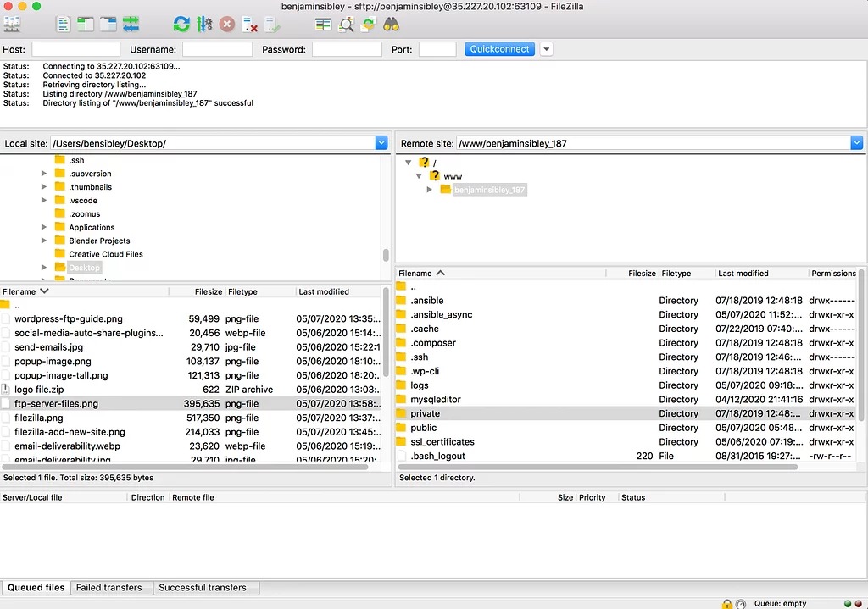Expand the .vscode local folder

click(x=44, y=200)
